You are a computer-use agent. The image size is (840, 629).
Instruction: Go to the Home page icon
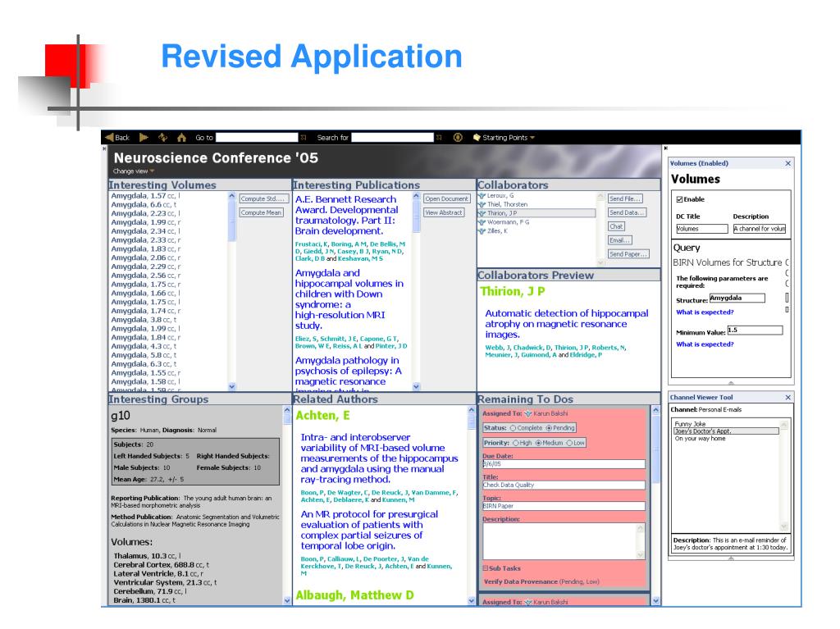click(x=181, y=137)
